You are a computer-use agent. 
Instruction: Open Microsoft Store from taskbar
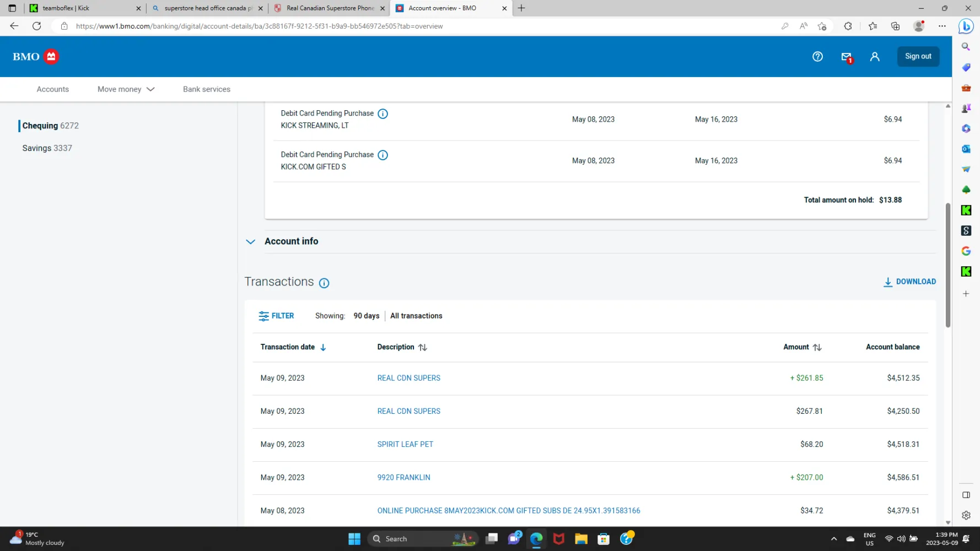click(x=604, y=539)
